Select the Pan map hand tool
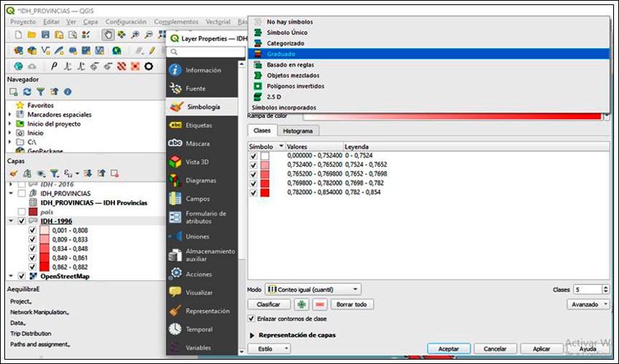This screenshot has width=619, height=364. (x=107, y=34)
